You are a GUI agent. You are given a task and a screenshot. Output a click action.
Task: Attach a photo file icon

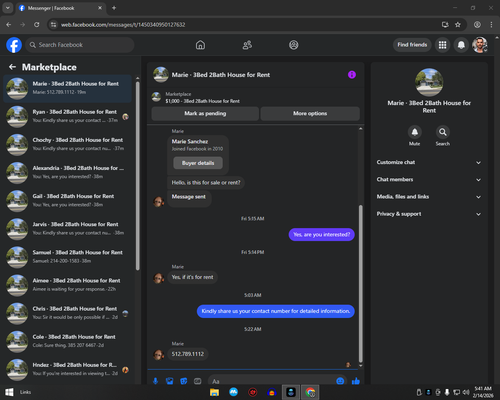click(170, 381)
